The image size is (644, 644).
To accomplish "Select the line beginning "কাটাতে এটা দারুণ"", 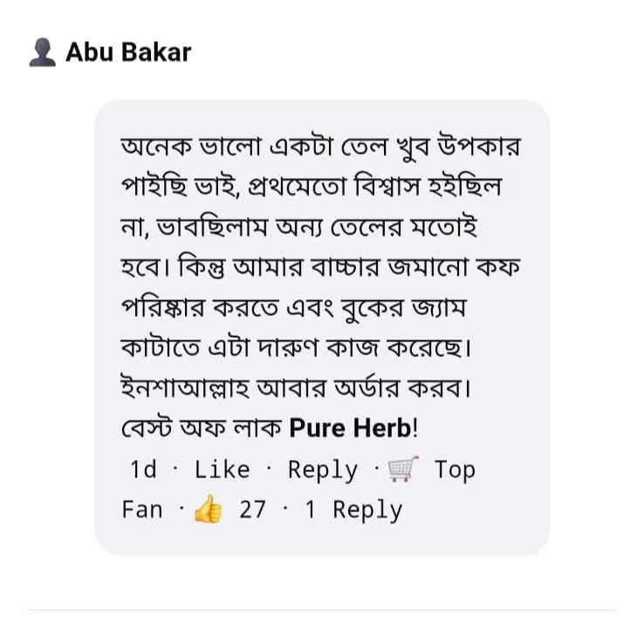I will click(x=296, y=348).
